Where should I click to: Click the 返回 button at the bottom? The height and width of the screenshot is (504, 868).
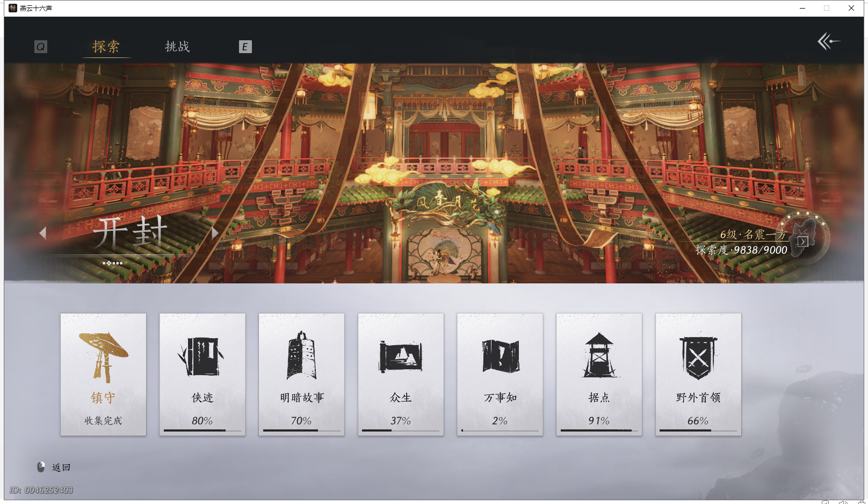coord(61,467)
